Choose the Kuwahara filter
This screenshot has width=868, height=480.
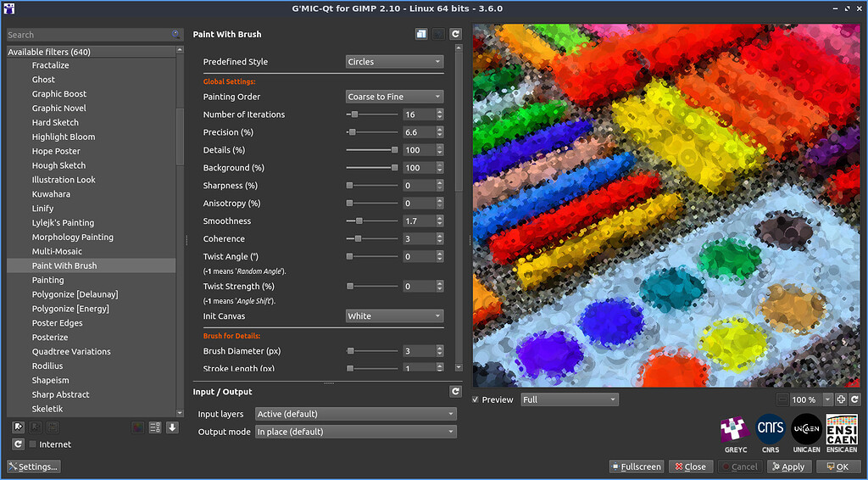tap(51, 194)
